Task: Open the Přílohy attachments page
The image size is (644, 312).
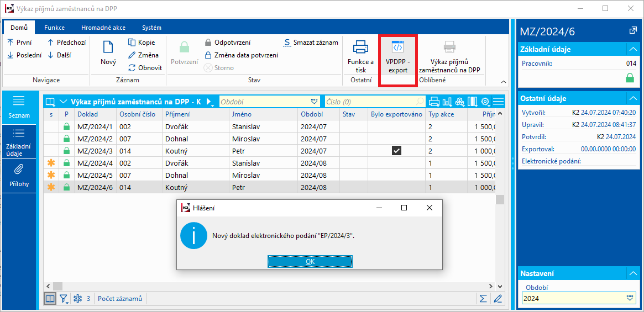Action: [x=19, y=176]
